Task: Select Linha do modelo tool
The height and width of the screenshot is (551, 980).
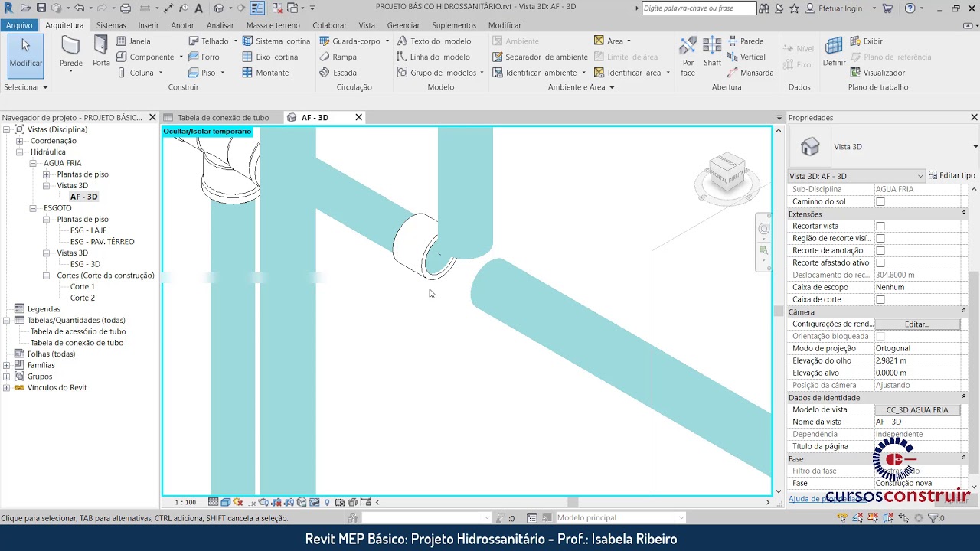Action: coord(433,57)
